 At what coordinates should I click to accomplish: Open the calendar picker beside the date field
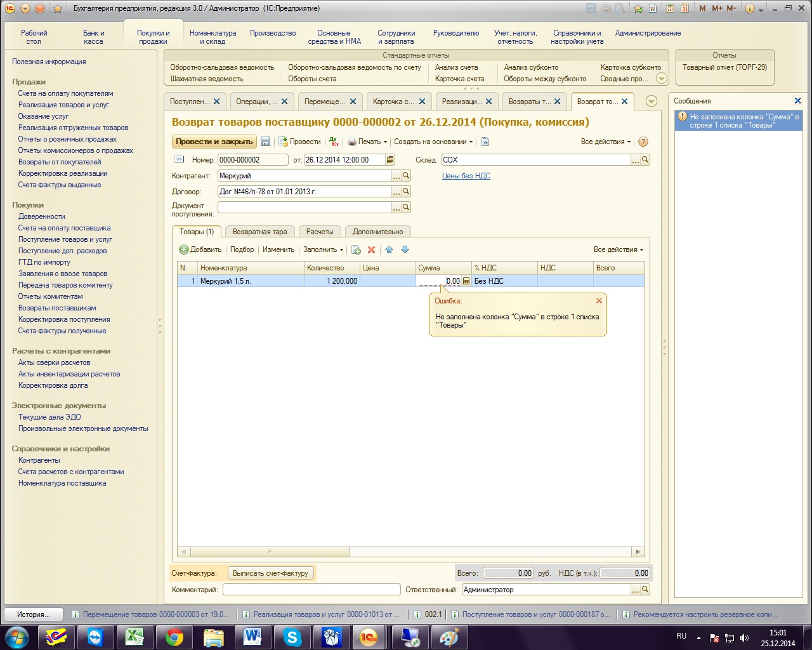pos(390,160)
